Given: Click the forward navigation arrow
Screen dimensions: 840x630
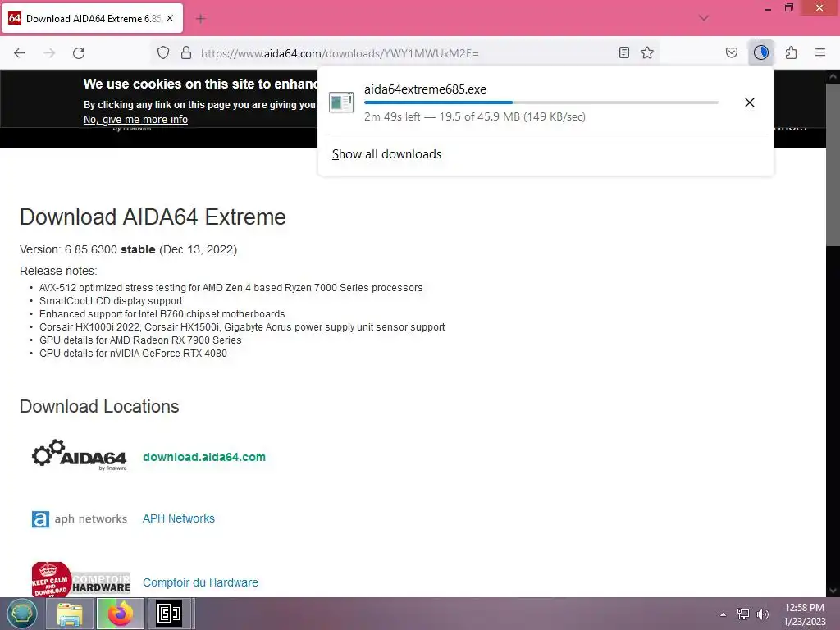Looking at the screenshot, I should click(49, 53).
